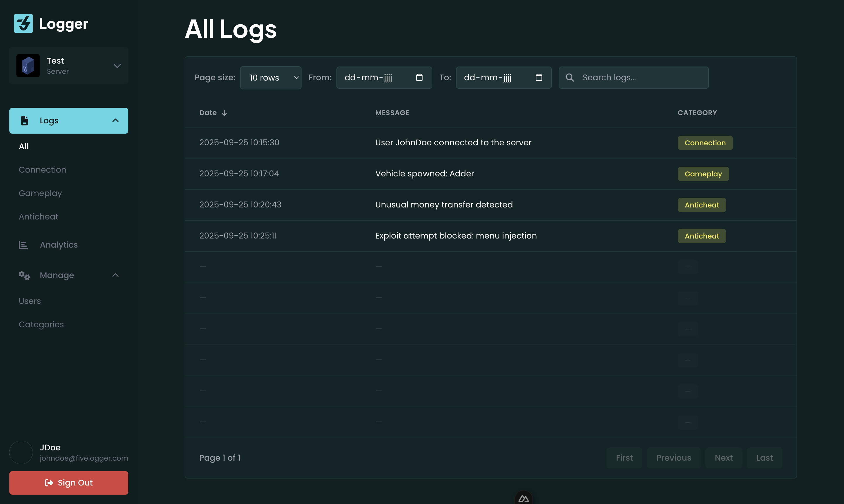Click the Test server cube icon
The width and height of the screenshot is (844, 504).
pyautogui.click(x=28, y=65)
